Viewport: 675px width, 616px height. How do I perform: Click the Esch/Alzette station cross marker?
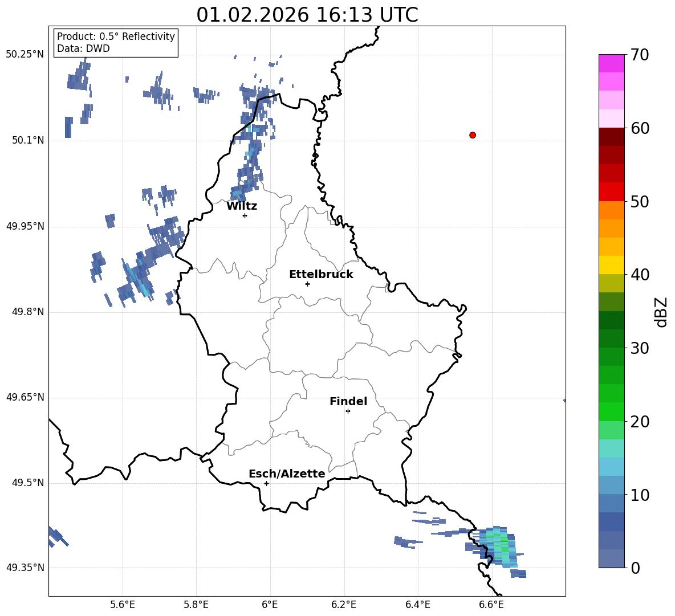(x=266, y=483)
